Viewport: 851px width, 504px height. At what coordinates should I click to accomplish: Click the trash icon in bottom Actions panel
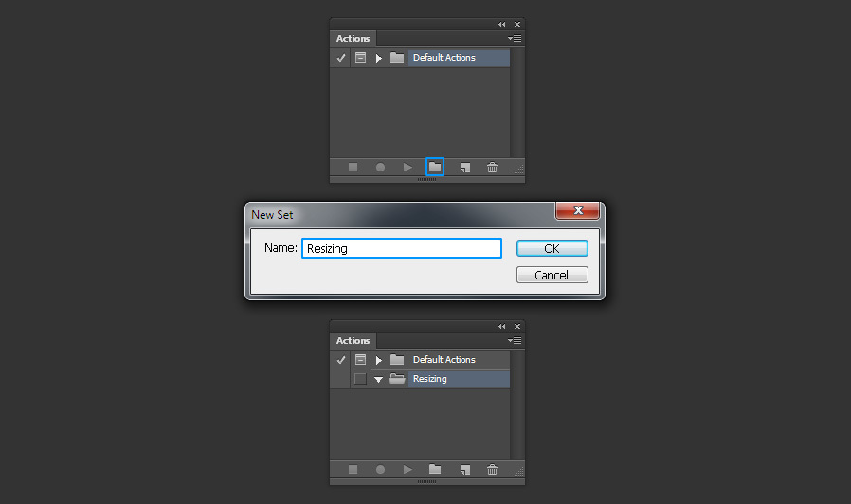tap(492, 469)
